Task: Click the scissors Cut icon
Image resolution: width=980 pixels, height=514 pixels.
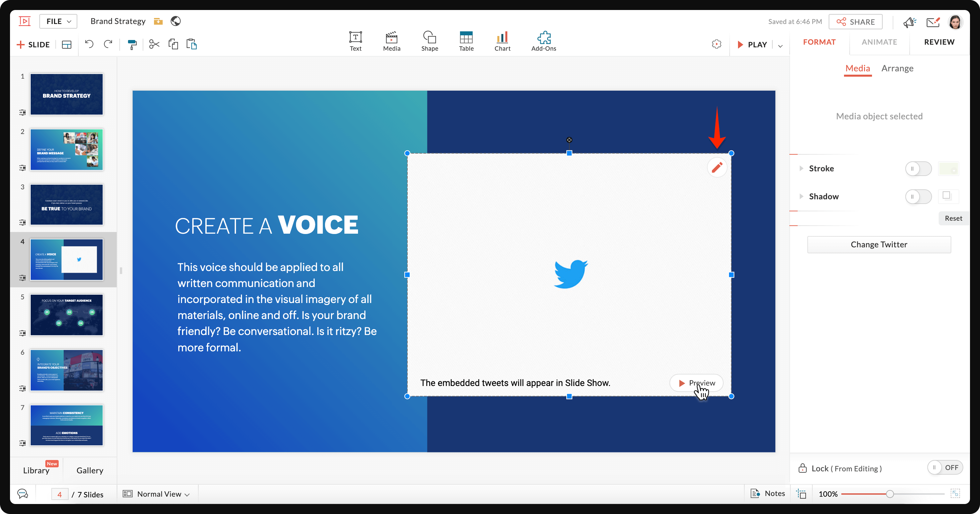Action: [154, 45]
